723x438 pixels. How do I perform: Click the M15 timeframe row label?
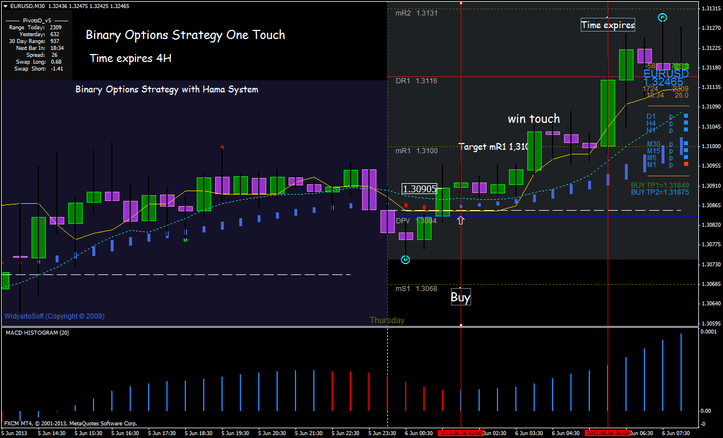pyautogui.click(x=653, y=151)
